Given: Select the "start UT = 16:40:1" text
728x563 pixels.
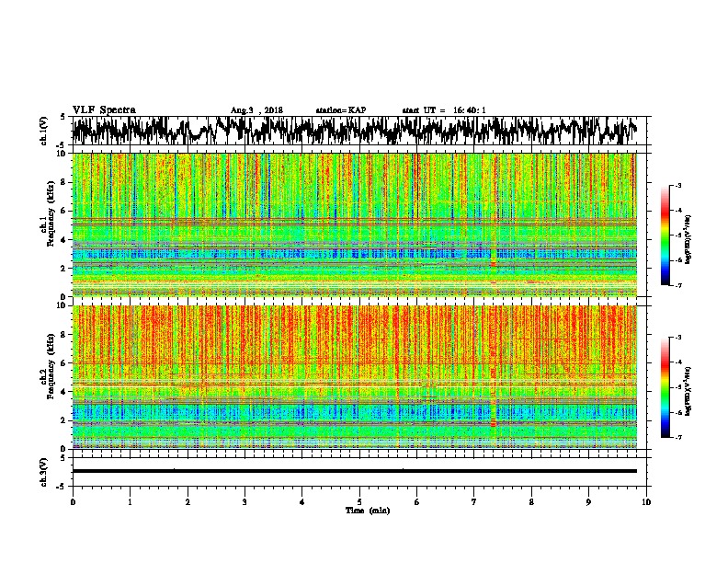Looking at the screenshot, I should coord(444,110).
